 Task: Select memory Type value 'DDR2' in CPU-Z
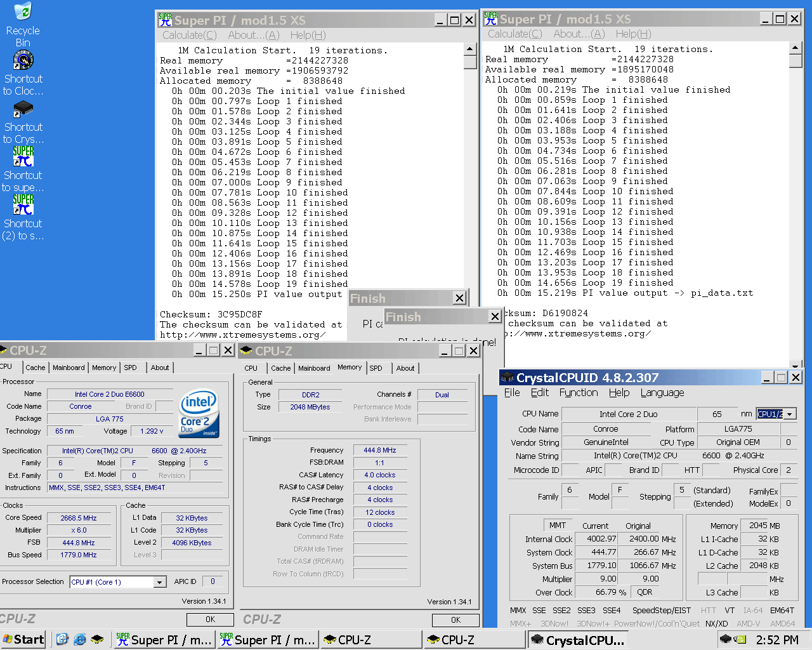311,395
